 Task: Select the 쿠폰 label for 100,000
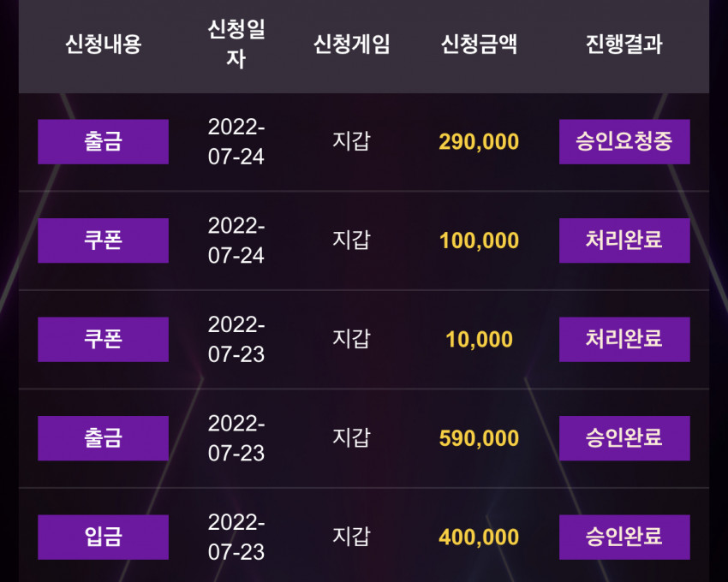pos(103,241)
